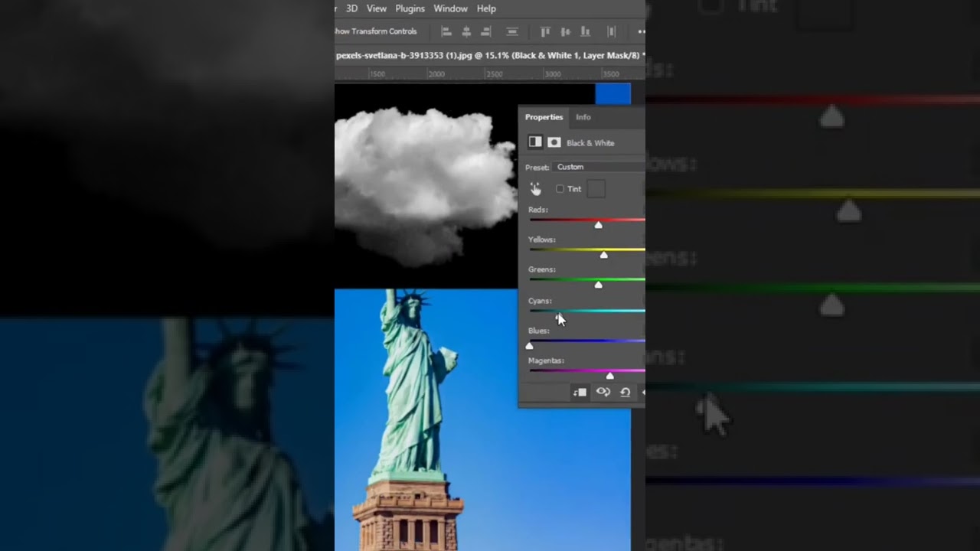Screen dimensions: 980x551
Task: Click the Align top edges icon
Action: tap(545, 31)
